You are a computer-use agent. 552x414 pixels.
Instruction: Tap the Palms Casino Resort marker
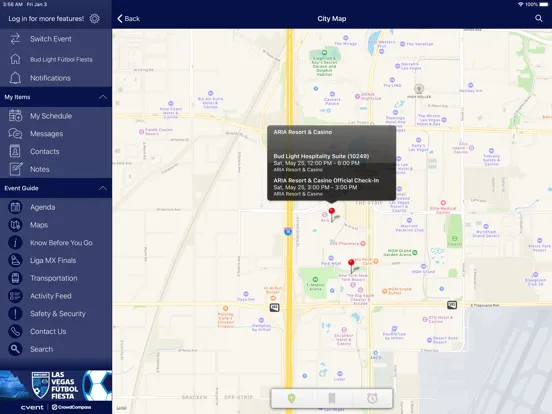142,132
